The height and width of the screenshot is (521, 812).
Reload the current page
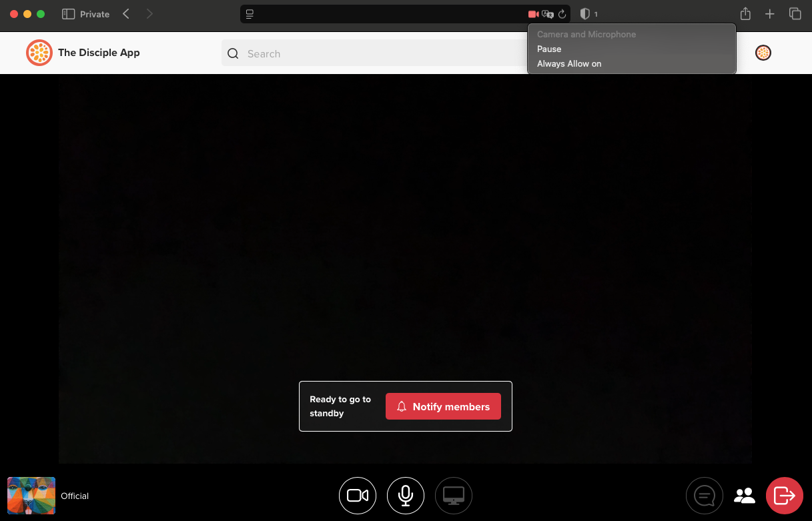click(562, 13)
